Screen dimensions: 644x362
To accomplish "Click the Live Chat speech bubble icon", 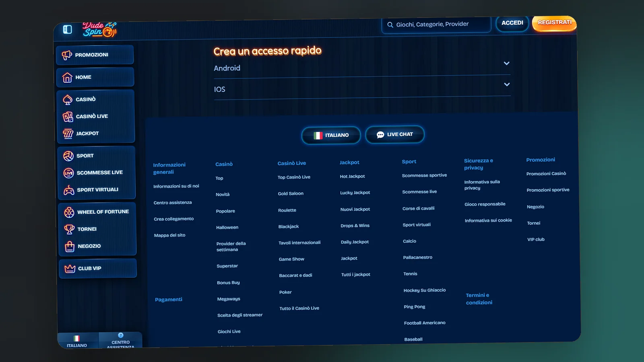I will pos(380,135).
